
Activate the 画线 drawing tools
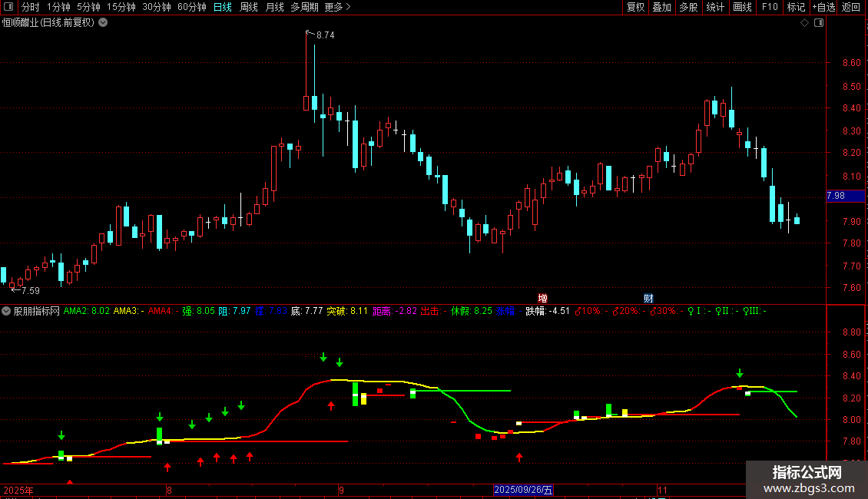click(x=742, y=7)
